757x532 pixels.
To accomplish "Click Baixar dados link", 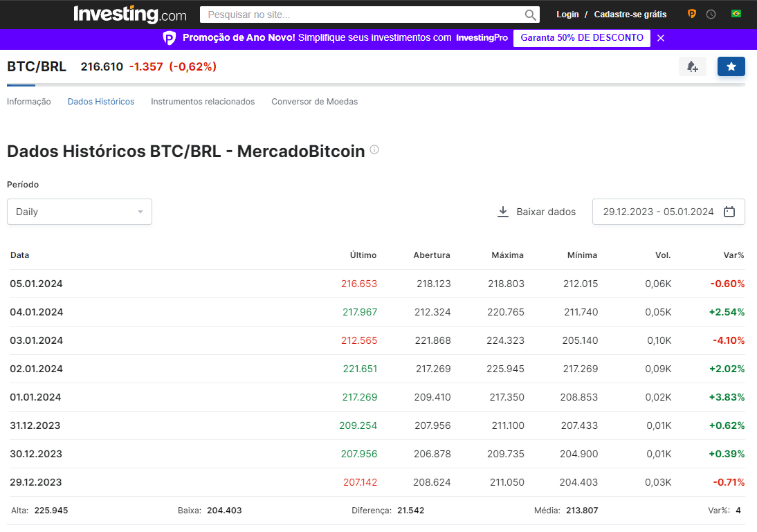I will tap(546, 212).
